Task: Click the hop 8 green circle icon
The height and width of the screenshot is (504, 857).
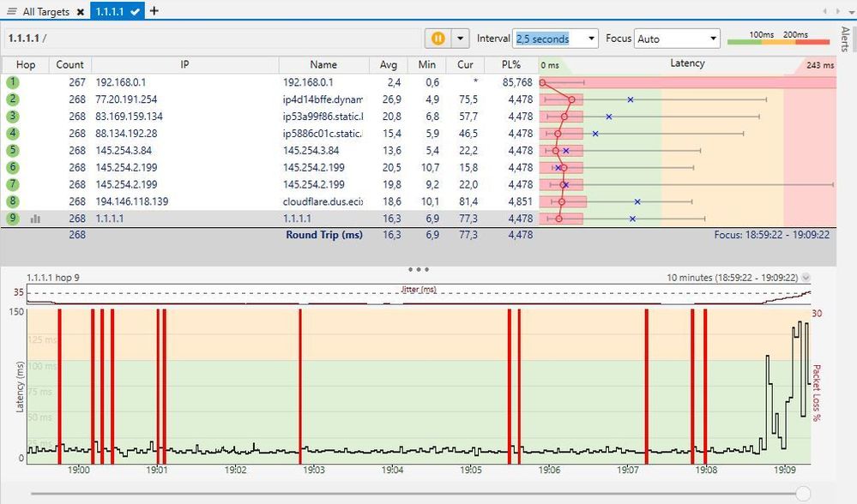Action: click(x=12, y=201)
